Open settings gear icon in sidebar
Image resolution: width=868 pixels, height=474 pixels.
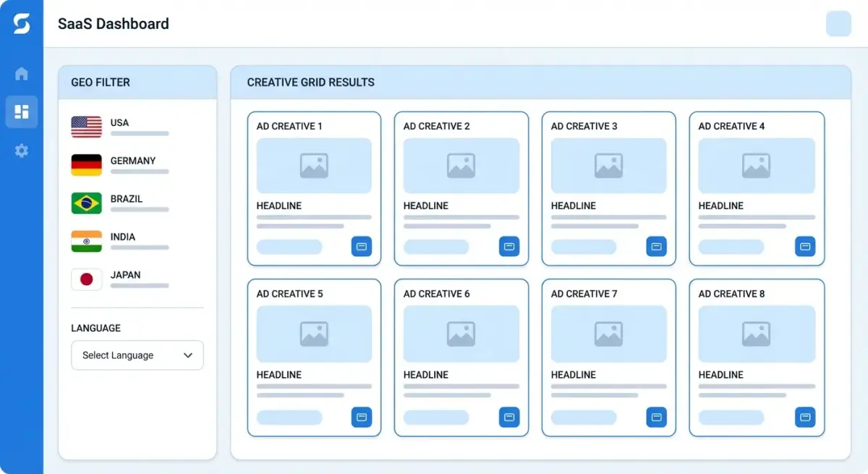tap(22, 151)
